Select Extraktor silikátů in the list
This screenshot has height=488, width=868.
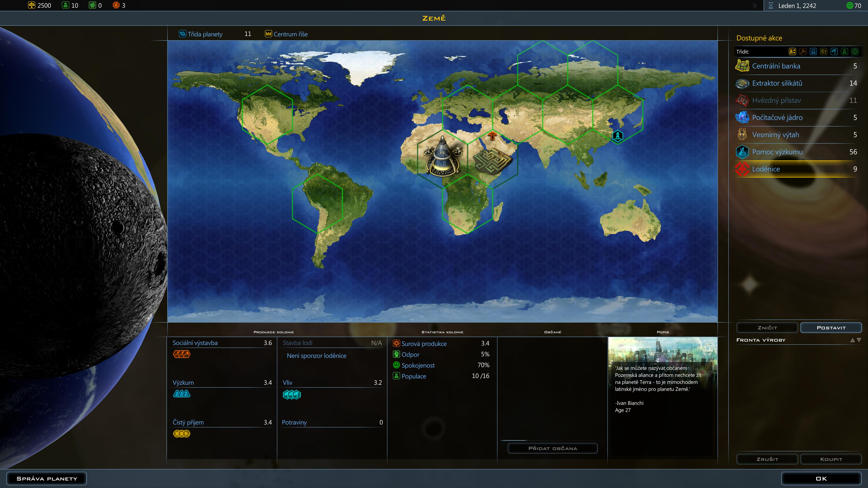(x=777, y=83)
